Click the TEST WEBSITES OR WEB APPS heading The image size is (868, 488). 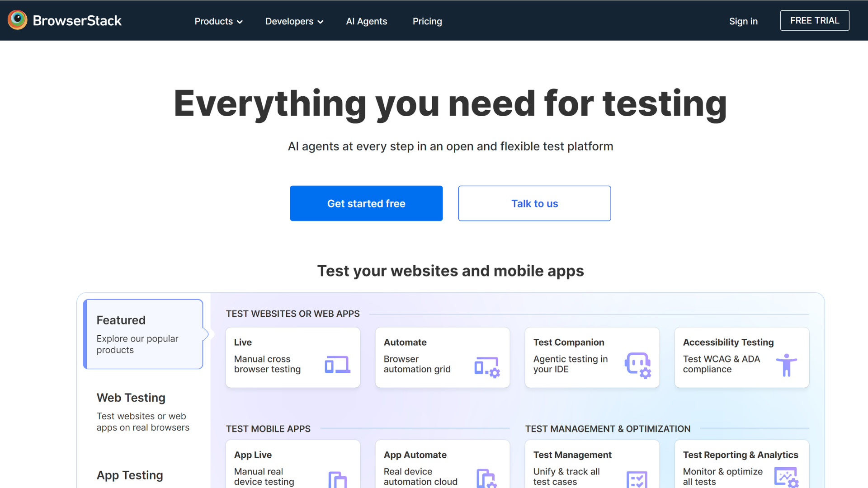[x=292, y=314]
